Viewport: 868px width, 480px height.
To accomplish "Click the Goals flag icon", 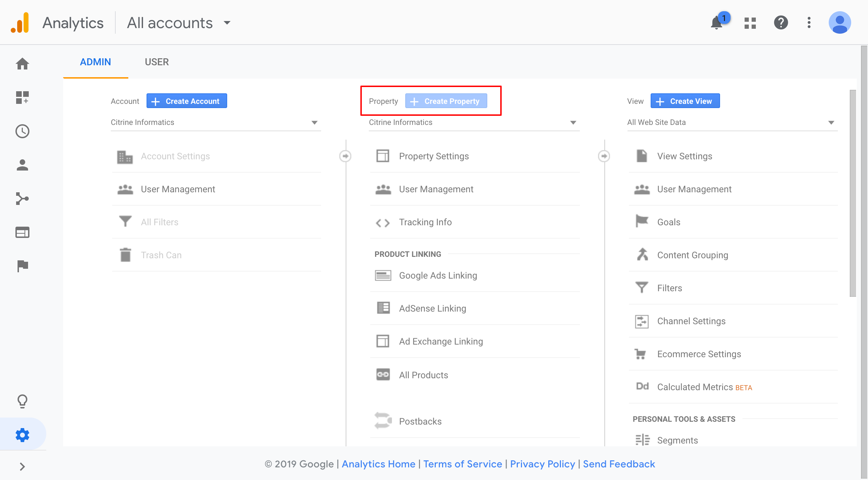I will point(642,221).
